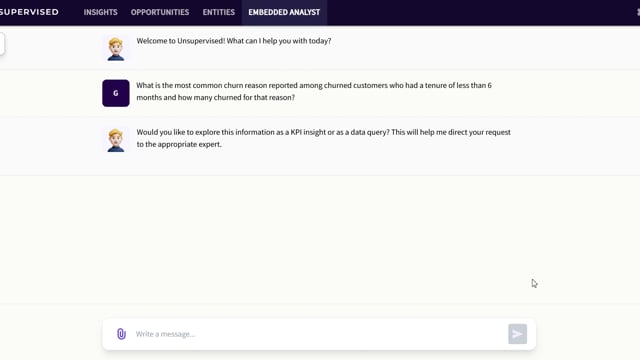Click the partially visible top-right header icon
Image resolution: width=640 pixels, height=360 pixels.
(x=638, y=12)
